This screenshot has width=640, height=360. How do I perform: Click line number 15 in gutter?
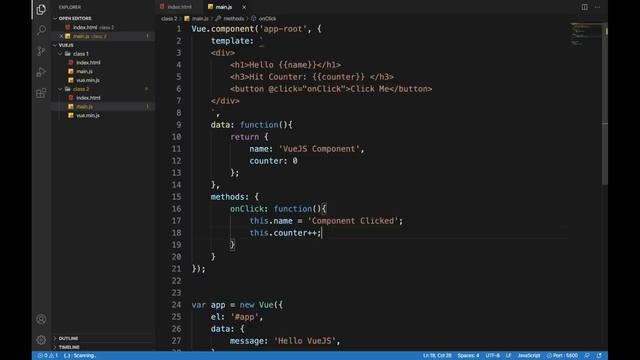click(176, 197)
